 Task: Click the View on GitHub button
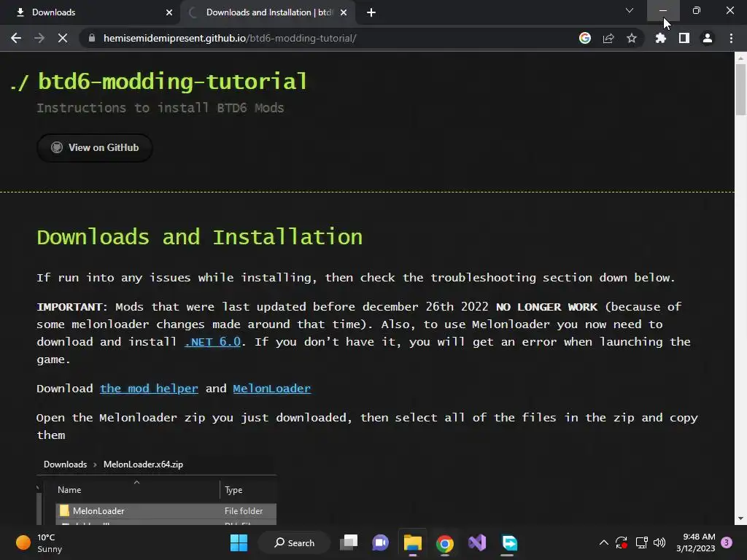(95, 147)
